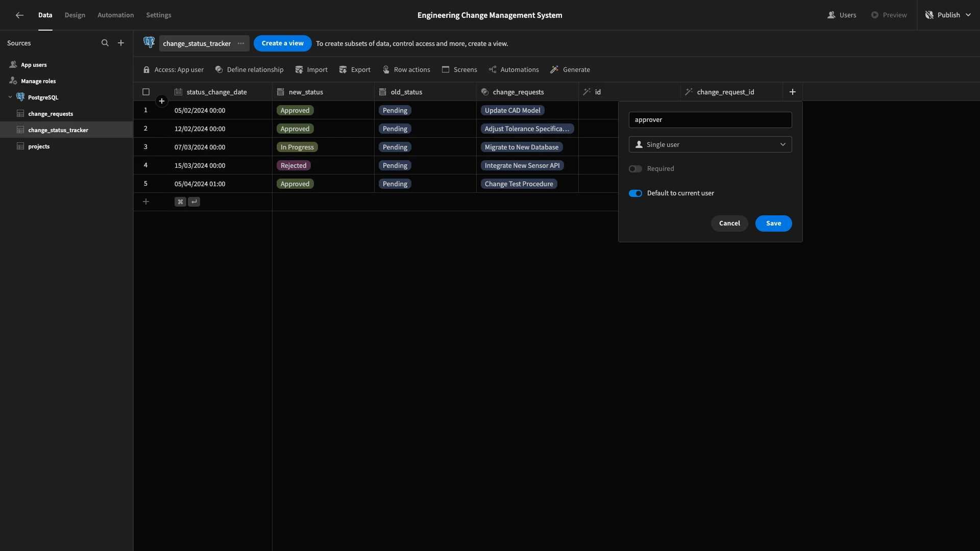This screenshot has height=551, width=980.
Task: Click the PostgreSQL elephant icon beside table name
Action: (149, 43)
